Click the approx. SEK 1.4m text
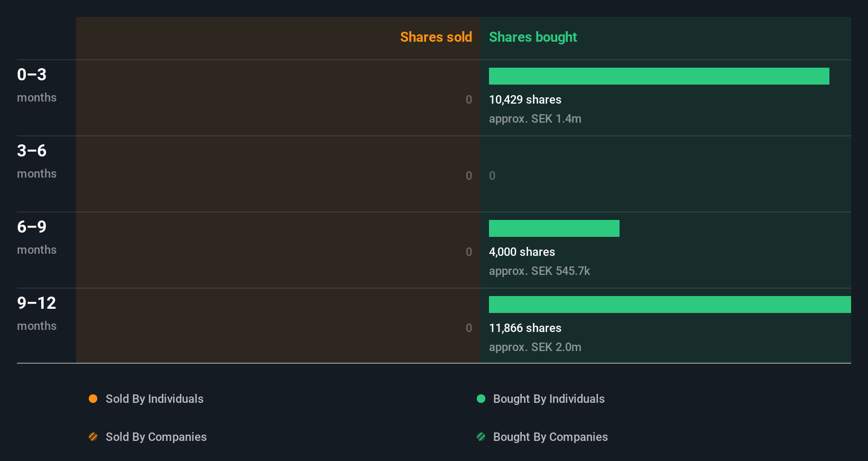The image size is (868, 461). point(535,118)
